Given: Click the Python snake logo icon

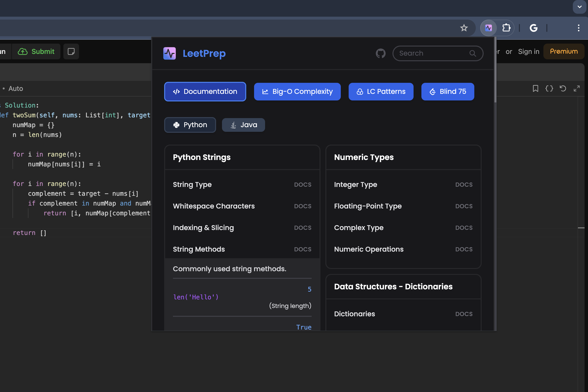Looking at the screenshot, I should click(x=176, y=125).
